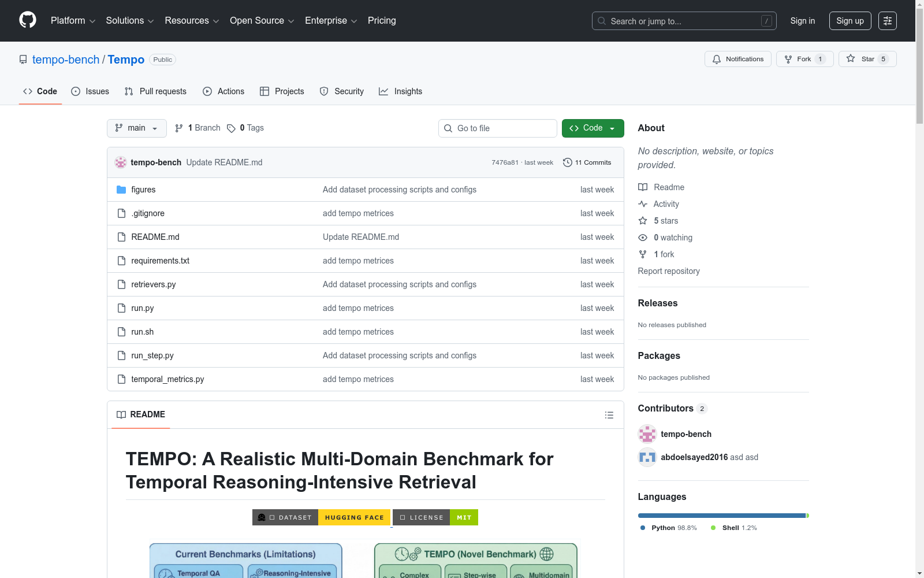
Task: Click the Sign in link
Action: [x=803, y=21]
